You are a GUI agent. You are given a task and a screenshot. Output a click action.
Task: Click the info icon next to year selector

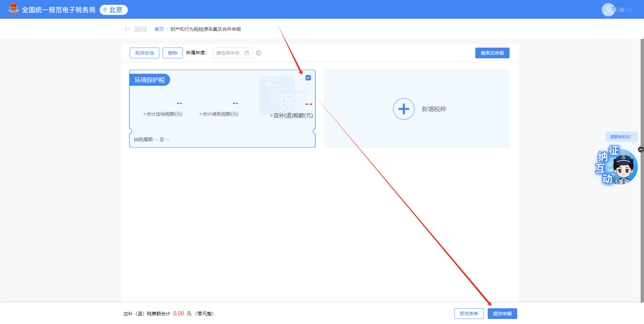[258, 53]
